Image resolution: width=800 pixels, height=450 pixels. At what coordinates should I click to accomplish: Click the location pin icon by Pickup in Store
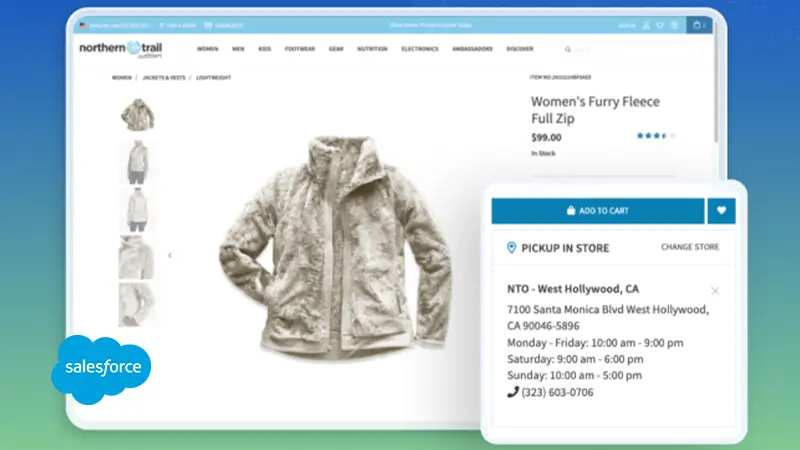(512, 248)
